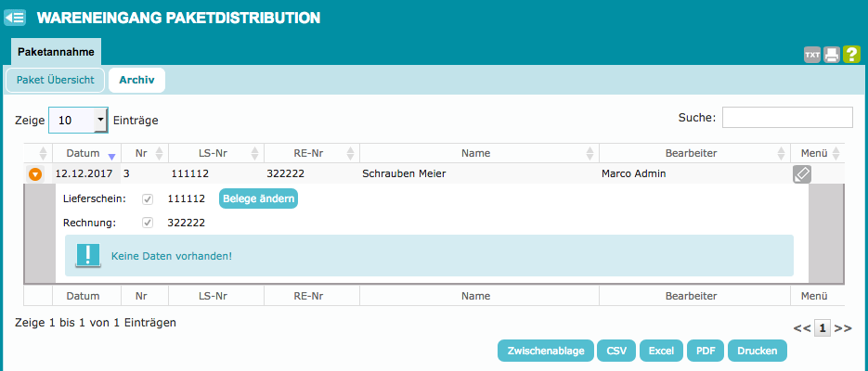Select the Archiv tab
Screen dimensions: 868x371
[136, 80]
